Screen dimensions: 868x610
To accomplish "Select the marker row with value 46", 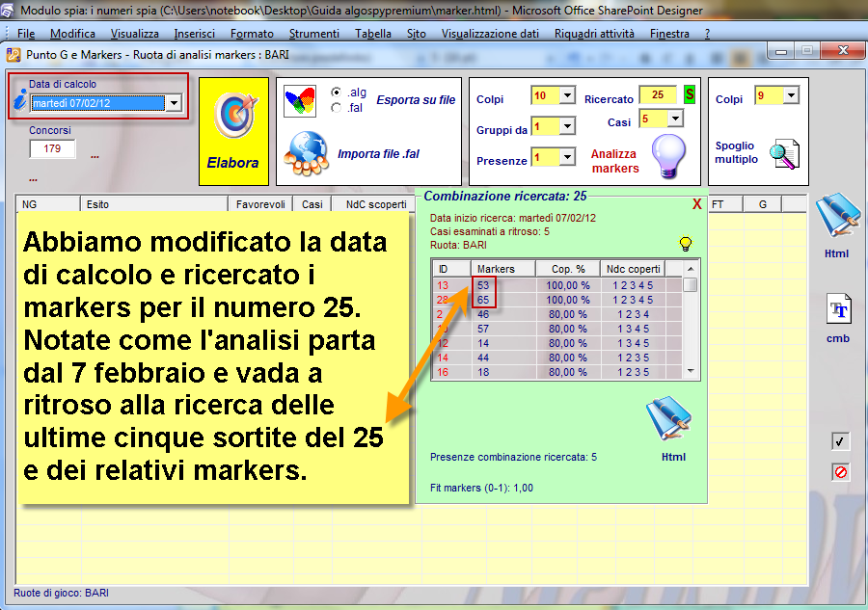I will point(557,314).
